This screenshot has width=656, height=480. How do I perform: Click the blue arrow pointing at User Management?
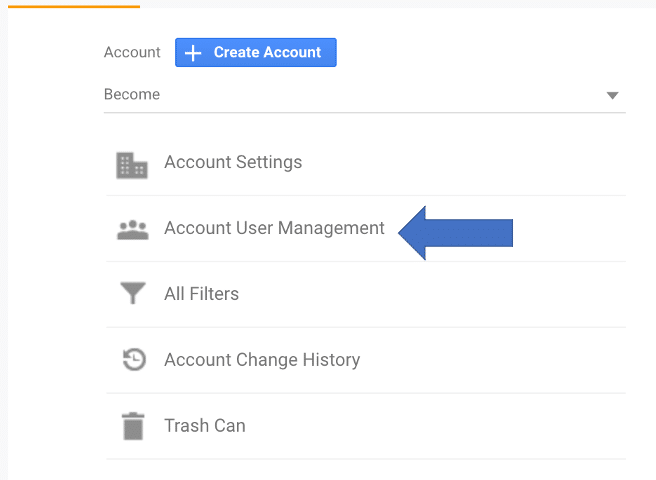tap(456, 233)
